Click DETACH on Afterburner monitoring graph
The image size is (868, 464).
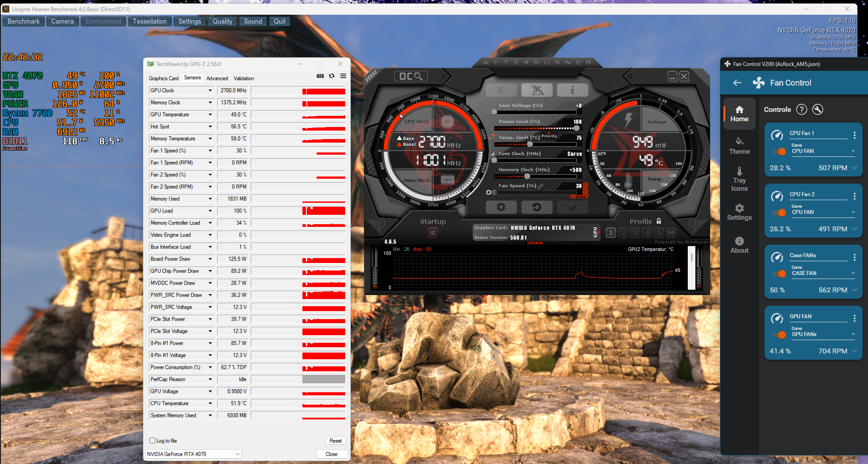coord(535,243)
